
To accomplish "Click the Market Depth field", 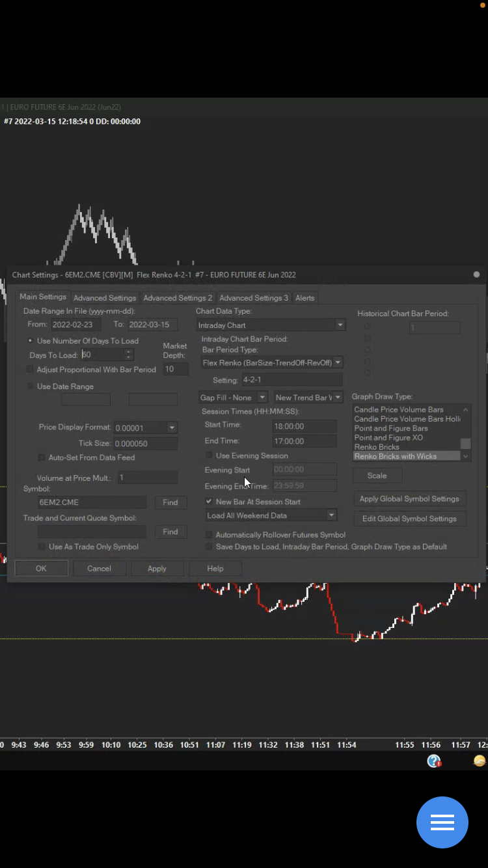I will [x=176, y=369].
